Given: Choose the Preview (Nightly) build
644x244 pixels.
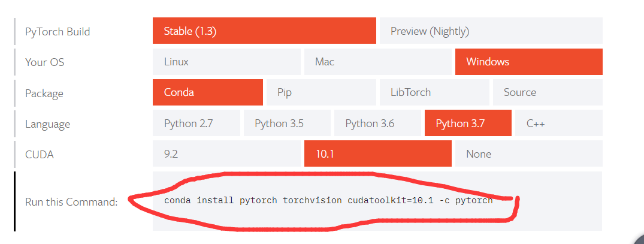Looking at the screenshot, I should pos(491,31).
